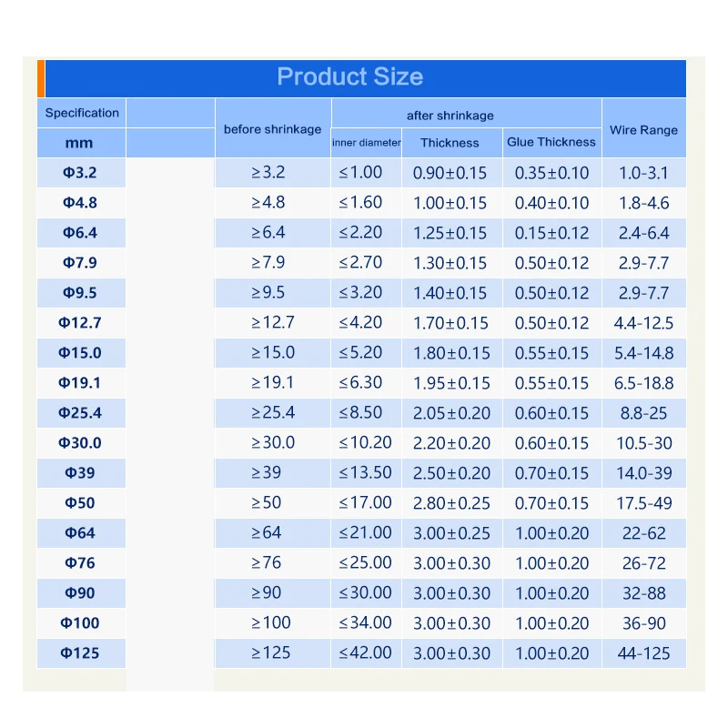Click the before shrinkage column header
728x728 pixels.
tap(272, 128)
